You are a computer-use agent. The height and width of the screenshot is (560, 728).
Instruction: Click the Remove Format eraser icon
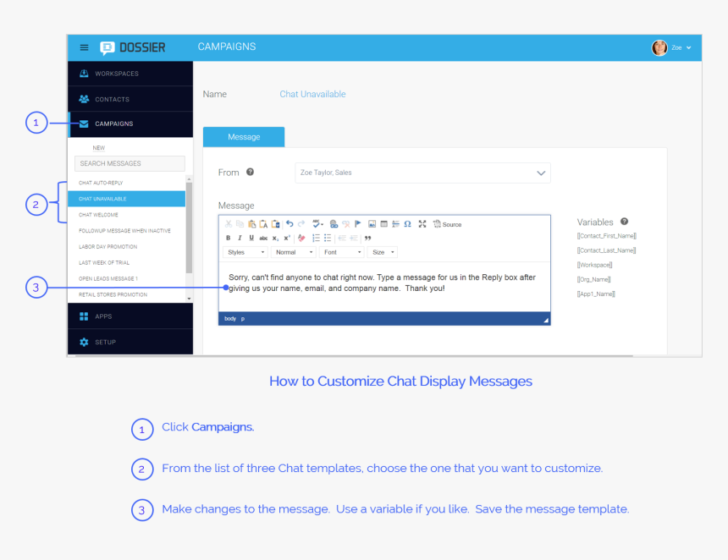[x=302, y=238]
